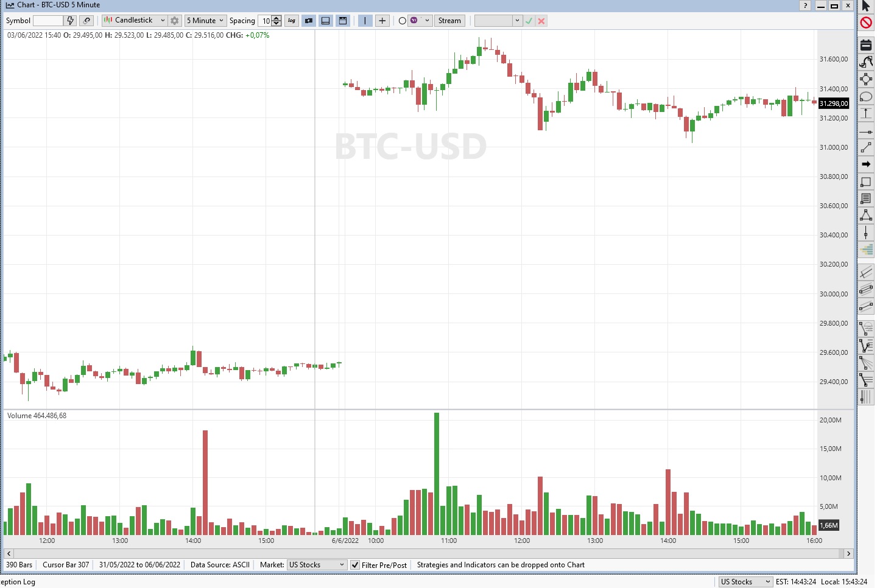Increase the bar Spacing value
Viewport: 877px width, 588px height.
click(x=278, y=18)
